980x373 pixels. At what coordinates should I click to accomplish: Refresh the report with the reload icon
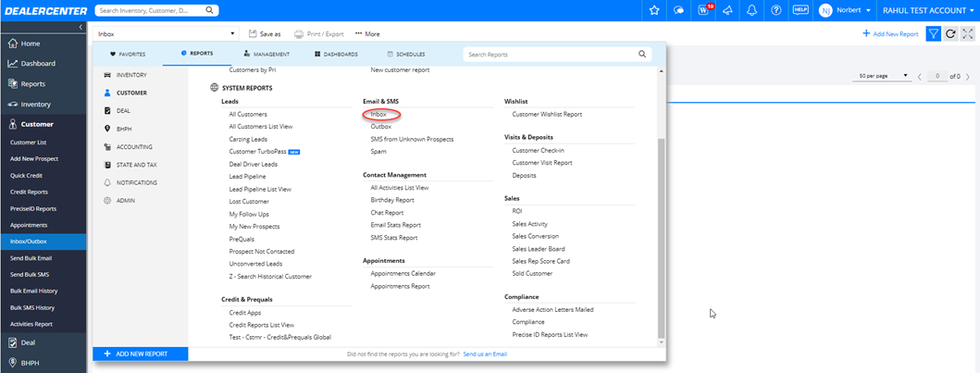(950, 33)
